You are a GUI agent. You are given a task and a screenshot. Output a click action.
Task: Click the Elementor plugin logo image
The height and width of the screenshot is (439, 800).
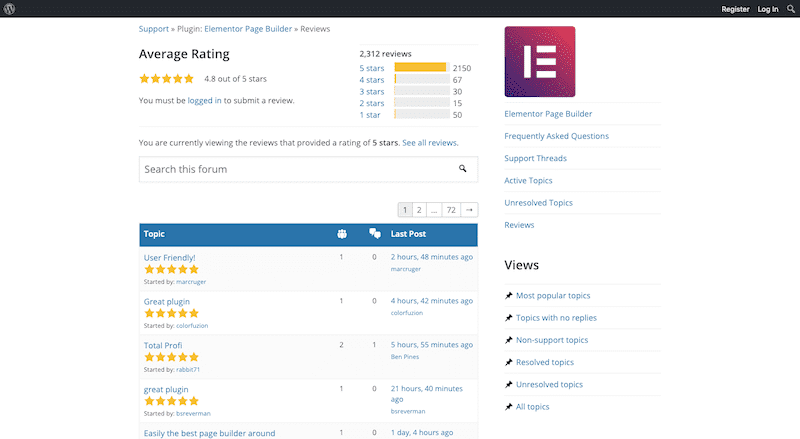tap(540, 62)
